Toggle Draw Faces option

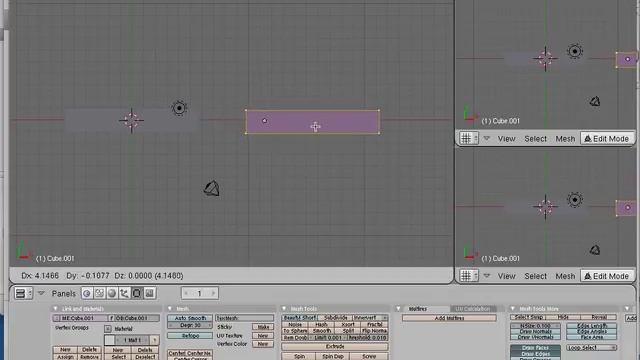(x=535, y=348)
